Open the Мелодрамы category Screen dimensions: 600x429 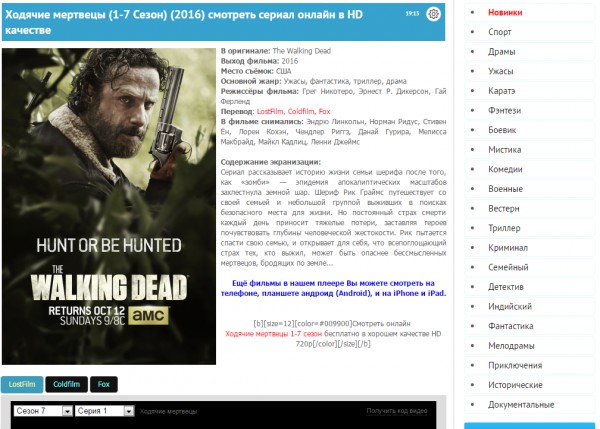point(511,346)
